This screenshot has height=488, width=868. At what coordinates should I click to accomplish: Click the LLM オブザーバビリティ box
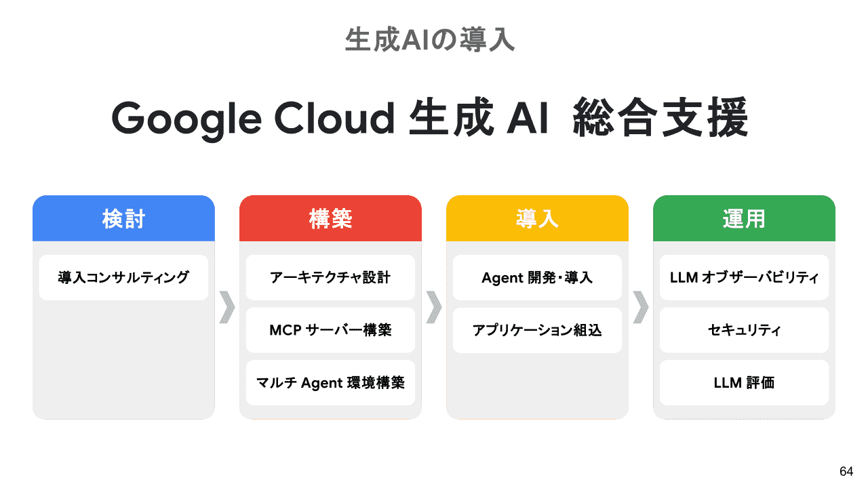tap(744, 277)
